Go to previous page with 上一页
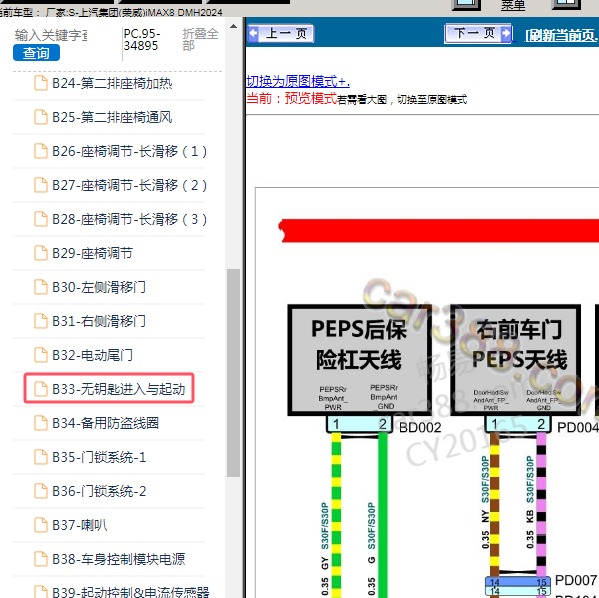The width and height of the screenshot is (599, 598). [x=281, y=34]
